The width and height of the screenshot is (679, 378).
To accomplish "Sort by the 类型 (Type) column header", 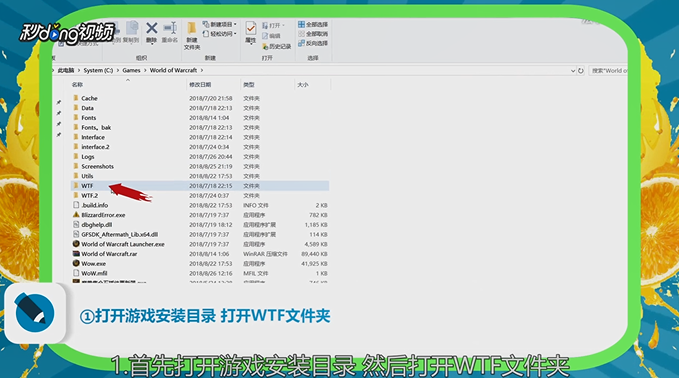I will pyautogui.click(x=249, y=85).
